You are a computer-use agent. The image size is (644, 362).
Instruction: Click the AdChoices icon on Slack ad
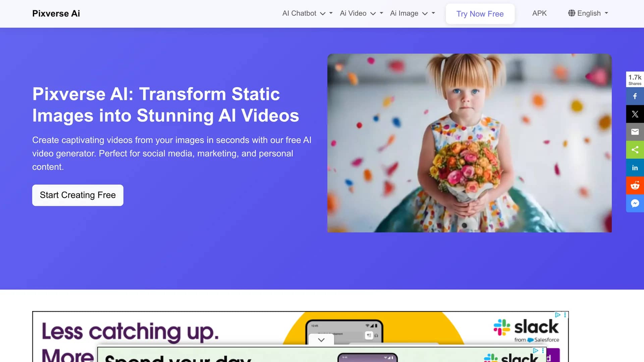(x=557, y=315)
